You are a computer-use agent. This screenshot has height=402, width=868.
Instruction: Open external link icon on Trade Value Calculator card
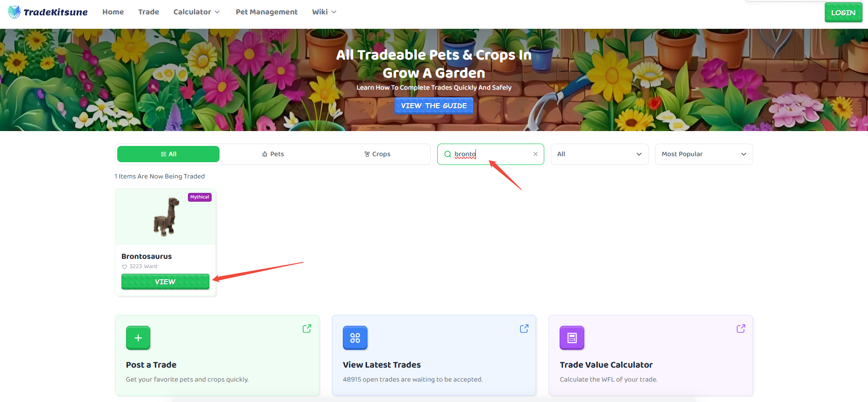tap(741, 329)
